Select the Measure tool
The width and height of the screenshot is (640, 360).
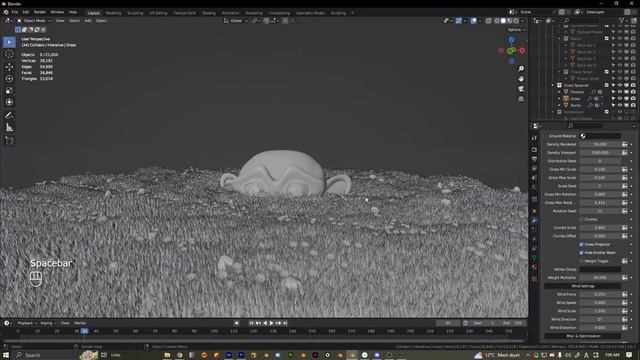(x=9, y=128)
